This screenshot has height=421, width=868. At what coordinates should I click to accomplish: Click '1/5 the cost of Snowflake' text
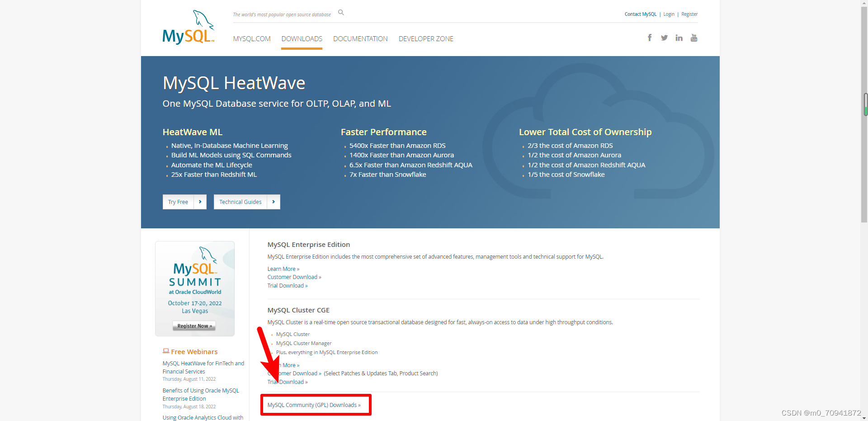pos(566,175)
